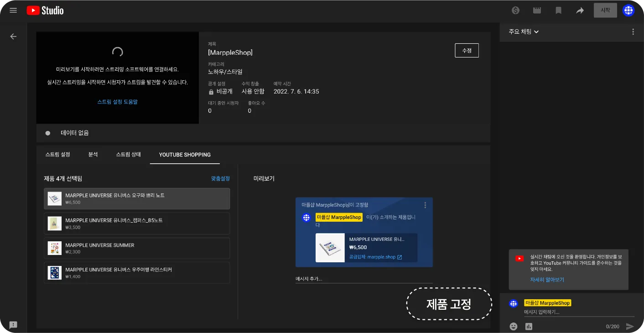Open the marpple.shop supplier link

376,257
